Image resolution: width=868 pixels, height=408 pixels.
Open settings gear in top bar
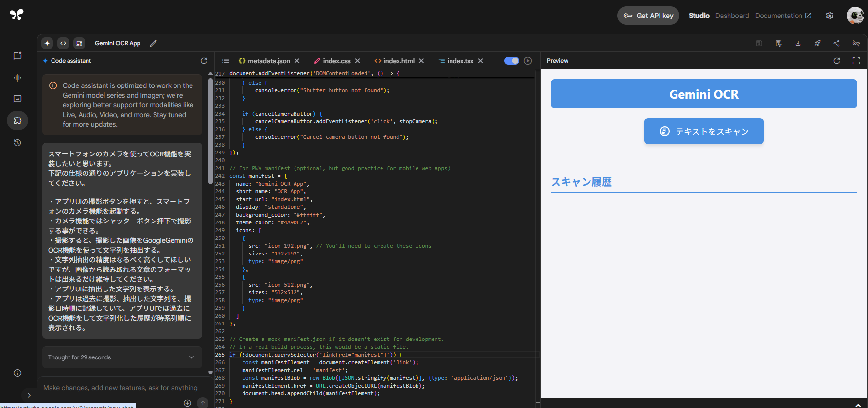(x=830, y=16)
